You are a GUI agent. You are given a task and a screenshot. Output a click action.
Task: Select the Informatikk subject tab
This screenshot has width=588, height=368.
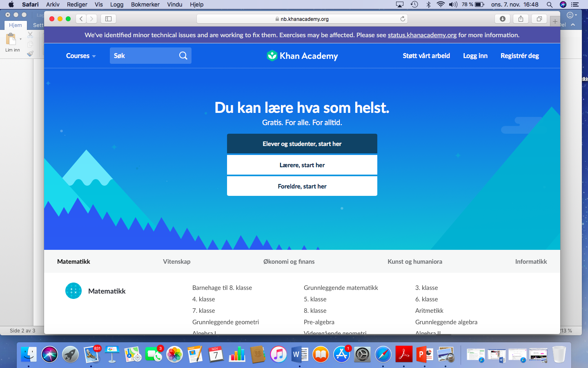(531, 261)
